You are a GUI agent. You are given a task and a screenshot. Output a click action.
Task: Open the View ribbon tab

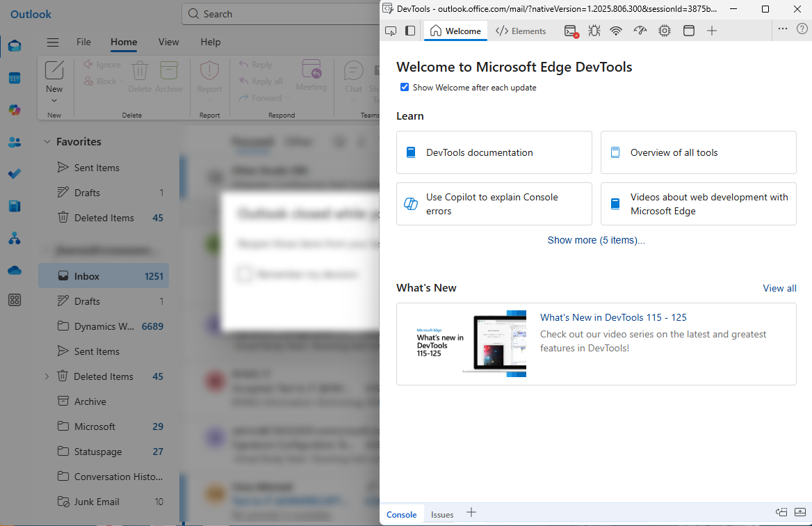168,42
